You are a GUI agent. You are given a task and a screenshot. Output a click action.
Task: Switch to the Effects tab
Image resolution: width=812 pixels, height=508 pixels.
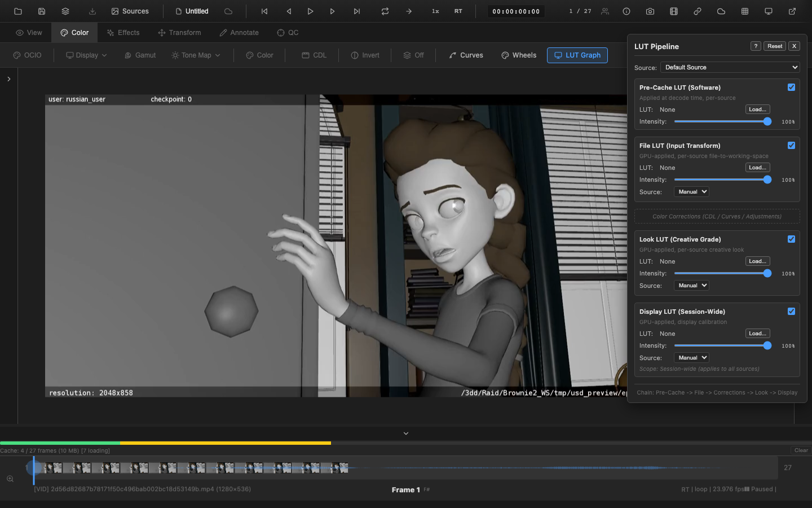coord(123,32)
